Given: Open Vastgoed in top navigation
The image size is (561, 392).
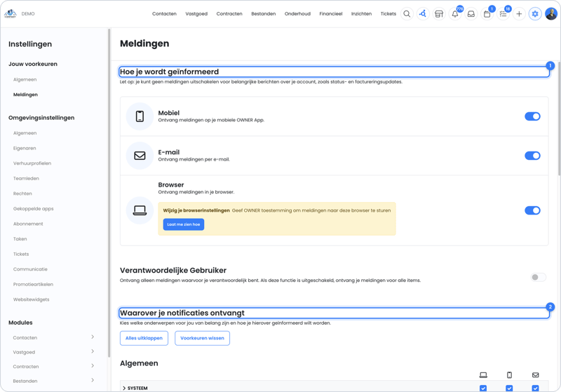Looking at the screenshot, I should 196,13.
